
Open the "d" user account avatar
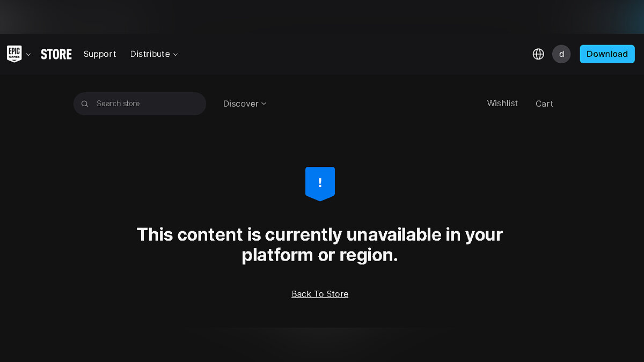[x=561, y=54]
